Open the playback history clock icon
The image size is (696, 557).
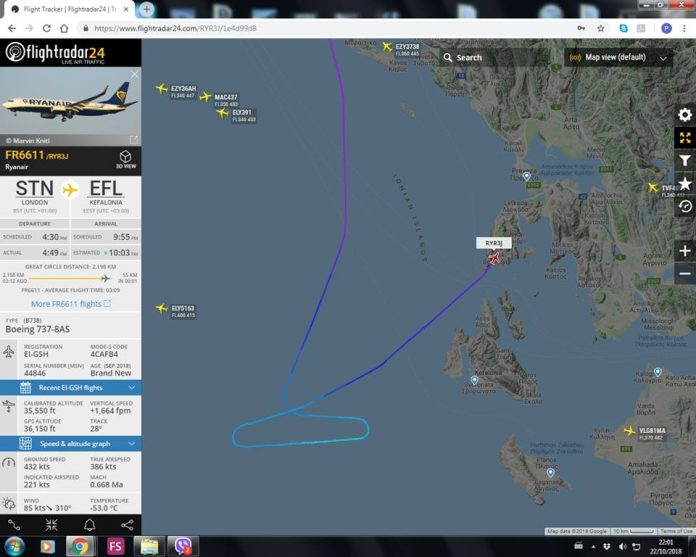[684, 206]
